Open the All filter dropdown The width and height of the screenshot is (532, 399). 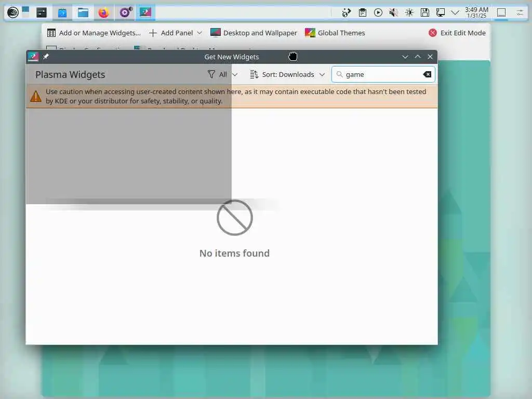[222, 74]
